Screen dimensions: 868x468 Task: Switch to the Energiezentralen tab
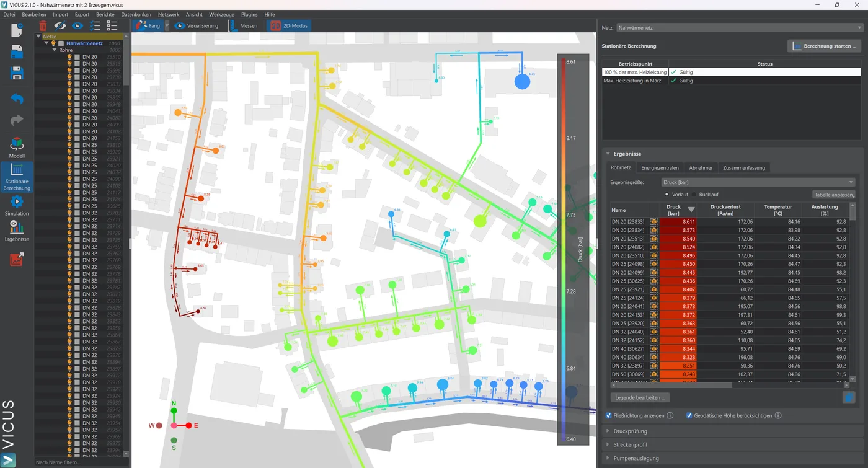click(x=660, y=167)
